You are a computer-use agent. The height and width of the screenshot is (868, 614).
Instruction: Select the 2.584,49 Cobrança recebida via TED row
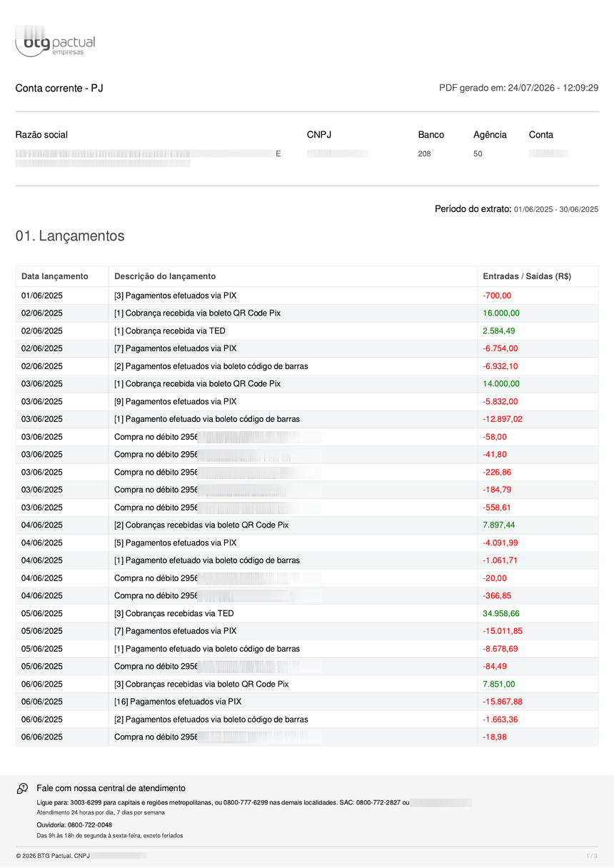point(307,331)
